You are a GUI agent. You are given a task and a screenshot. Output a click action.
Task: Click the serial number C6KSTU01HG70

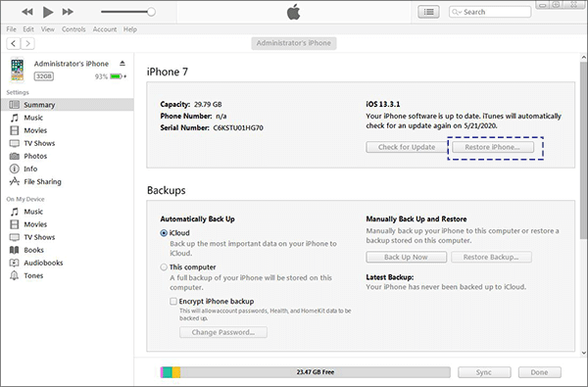pos(238,128)
